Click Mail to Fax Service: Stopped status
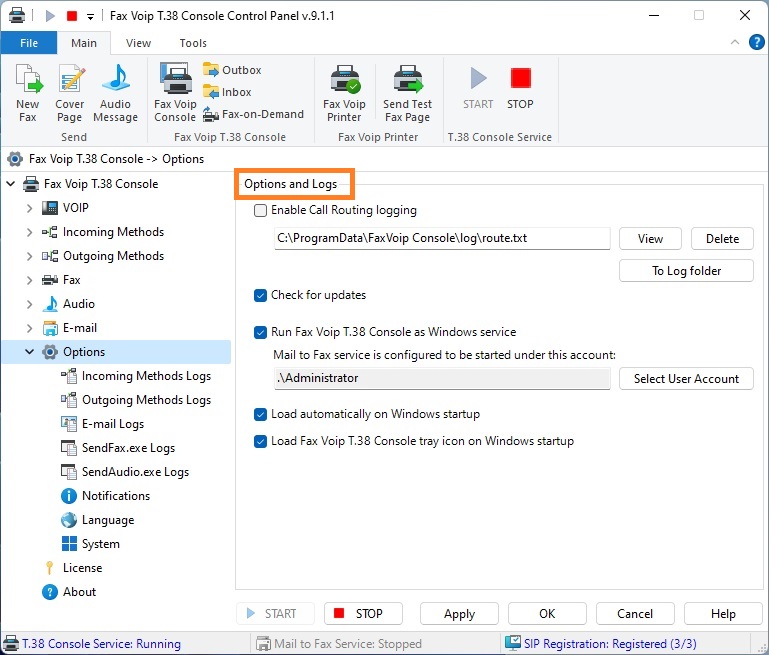This screenshot has width=769, height=655. coord(339,644)
